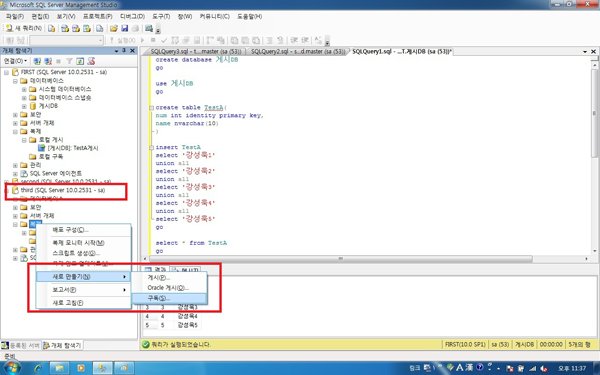Click the Windows Start button
This screenshot has height=375, width=600.
(x=12, y=368)
